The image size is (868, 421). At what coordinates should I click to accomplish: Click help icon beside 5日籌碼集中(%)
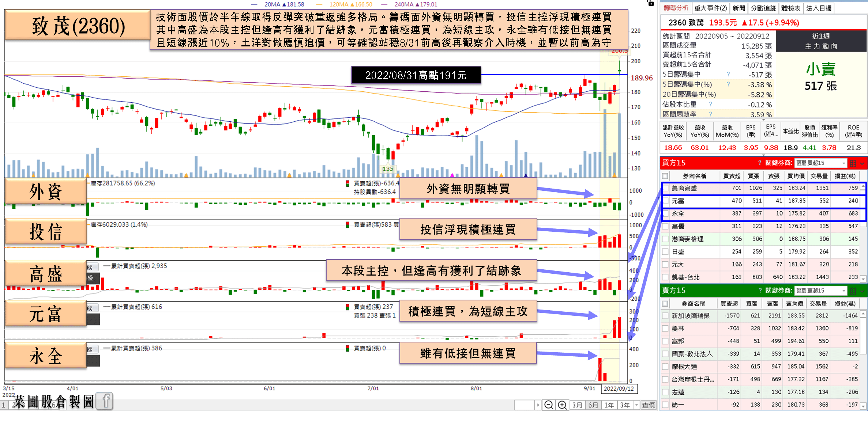pyautogui.click(x=728, y=84)
